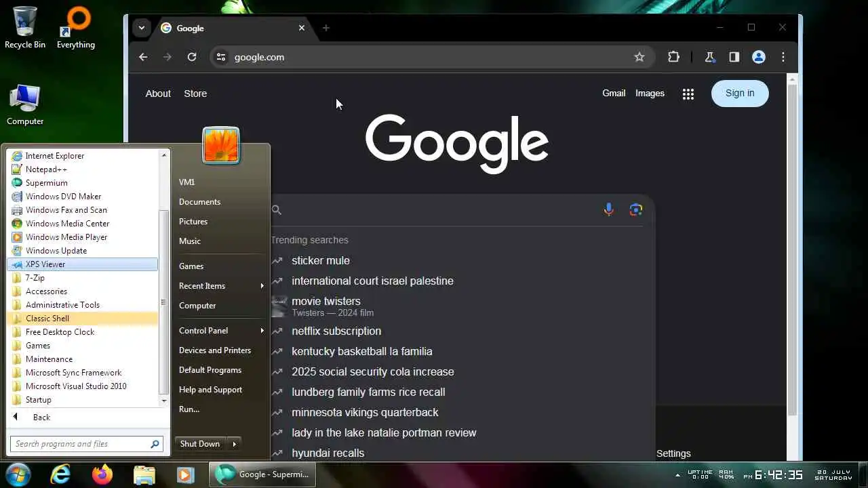Open site information icon in address bar
Screen dimensions: 868x488
220,57
